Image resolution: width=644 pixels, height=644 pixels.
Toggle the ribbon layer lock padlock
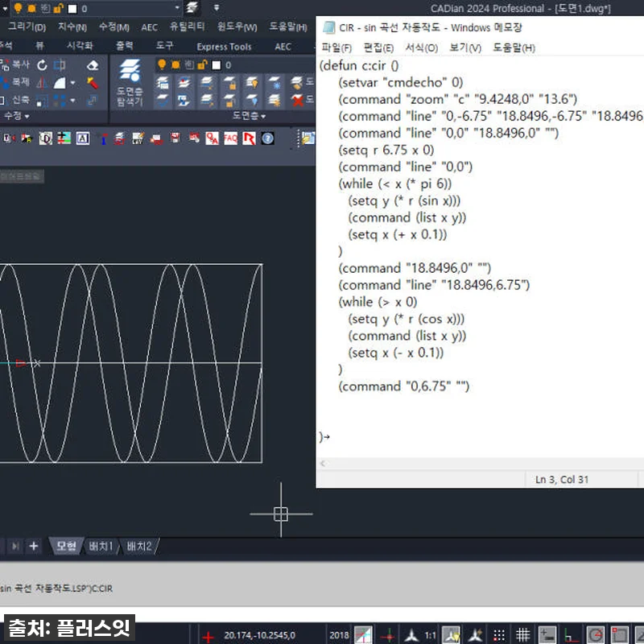tap(203, 65)
